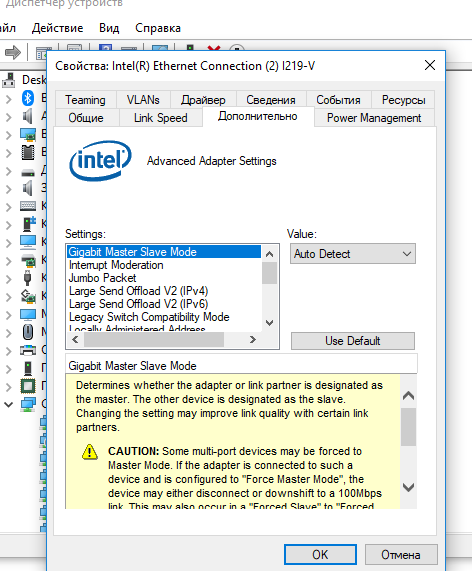Switch to the Link Speed tab

pyautogui.click(x=161, y=118)
